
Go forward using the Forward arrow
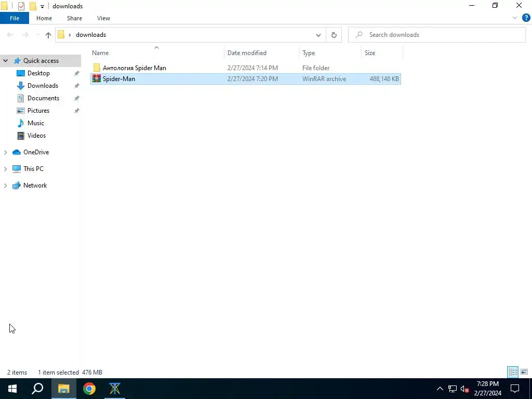(25, 35)
